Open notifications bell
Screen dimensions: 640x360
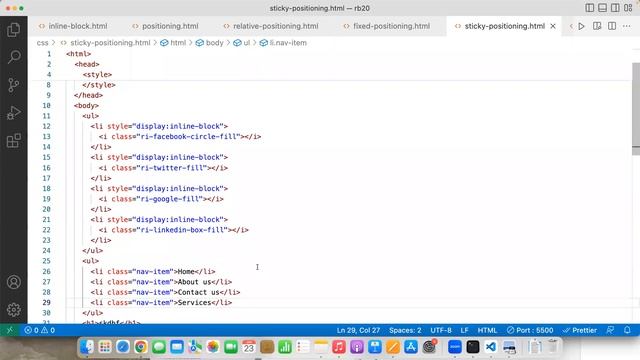tap(627, 330)
